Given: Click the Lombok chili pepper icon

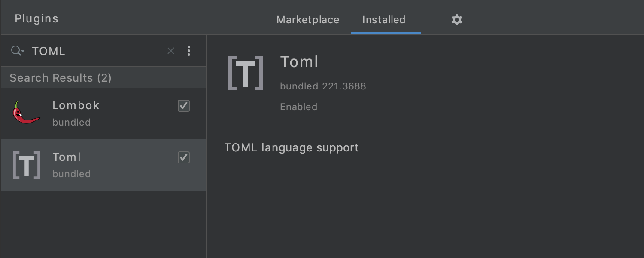Looking at the screenshot, I should 26,113.
